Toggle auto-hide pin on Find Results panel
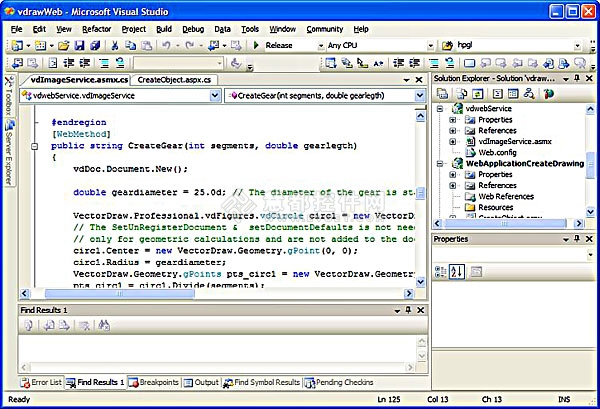 point(408,310)
